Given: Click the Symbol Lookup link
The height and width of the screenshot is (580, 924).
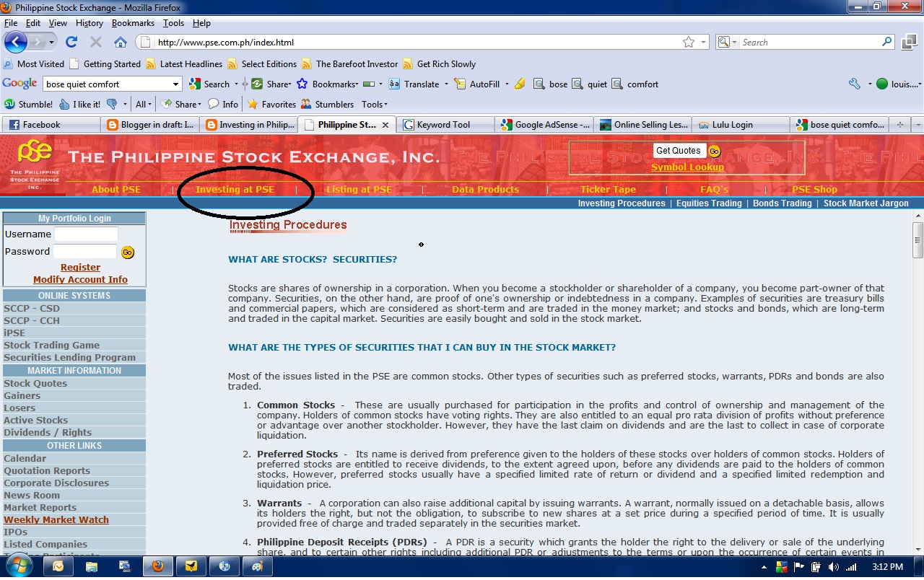Looking at the screenshot, I should pyautogui.click(x=687, y=167).
